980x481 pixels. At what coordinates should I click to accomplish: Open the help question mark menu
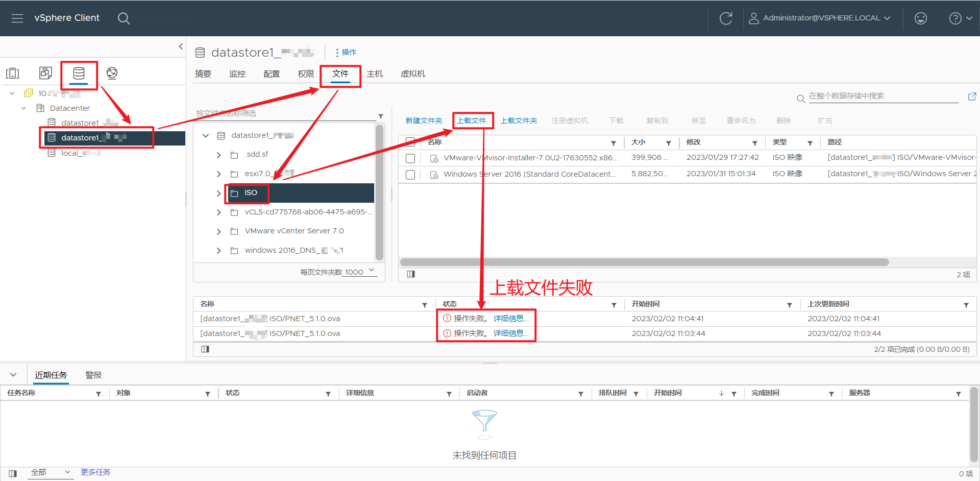pos(955,18)
